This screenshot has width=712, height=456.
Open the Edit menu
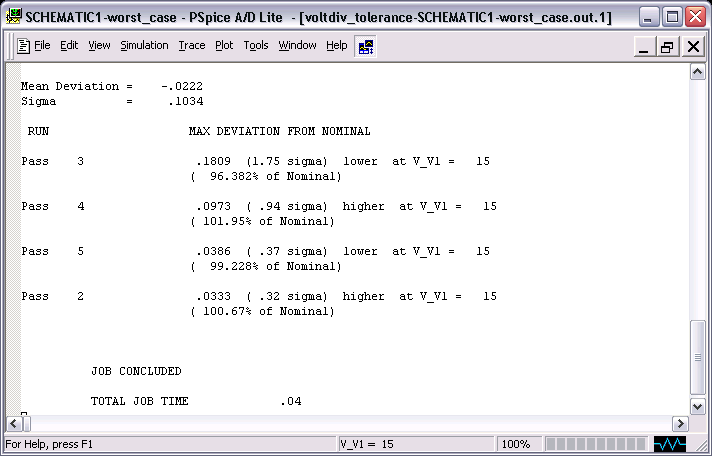69,45
